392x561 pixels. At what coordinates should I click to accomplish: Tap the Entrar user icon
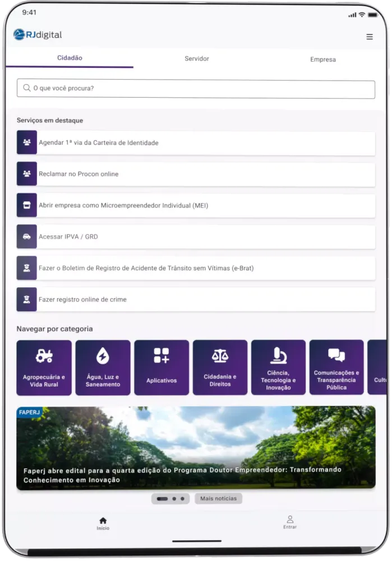tap(290, 519)
